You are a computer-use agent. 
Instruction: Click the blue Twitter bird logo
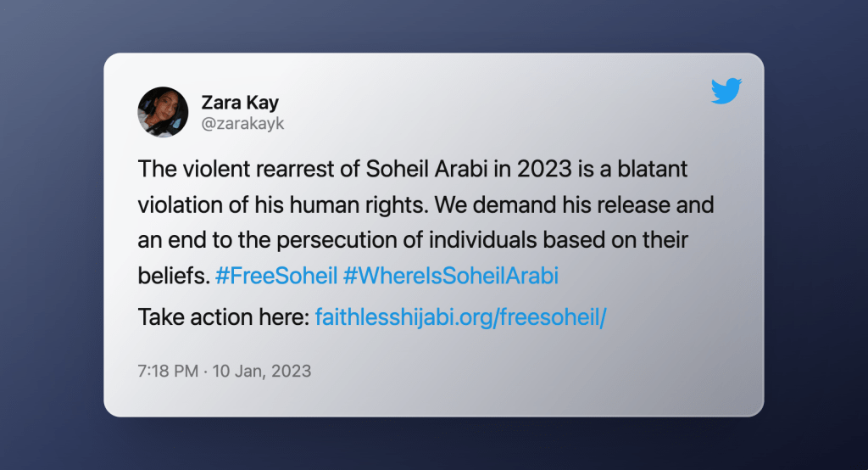(726, 91)
